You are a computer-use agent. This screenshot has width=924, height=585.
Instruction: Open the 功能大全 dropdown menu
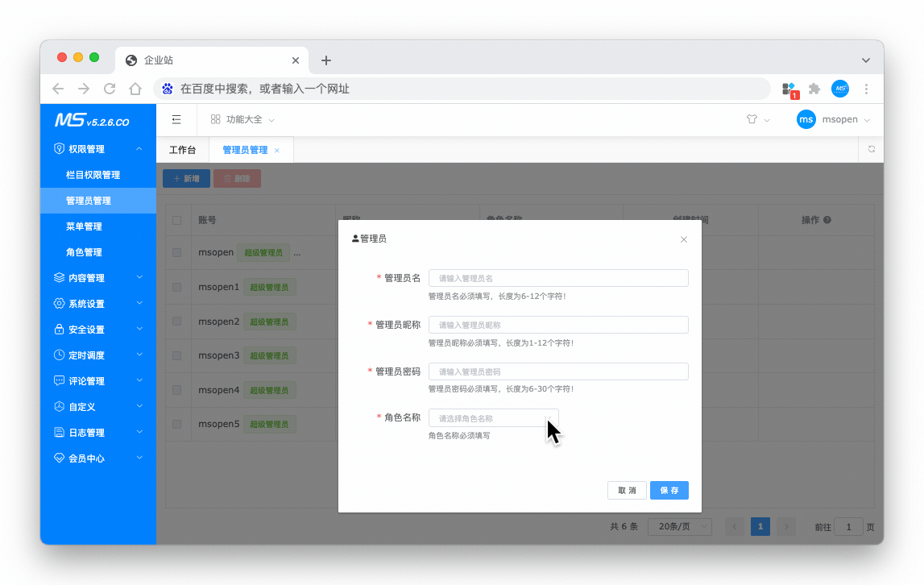coord(242,119)
